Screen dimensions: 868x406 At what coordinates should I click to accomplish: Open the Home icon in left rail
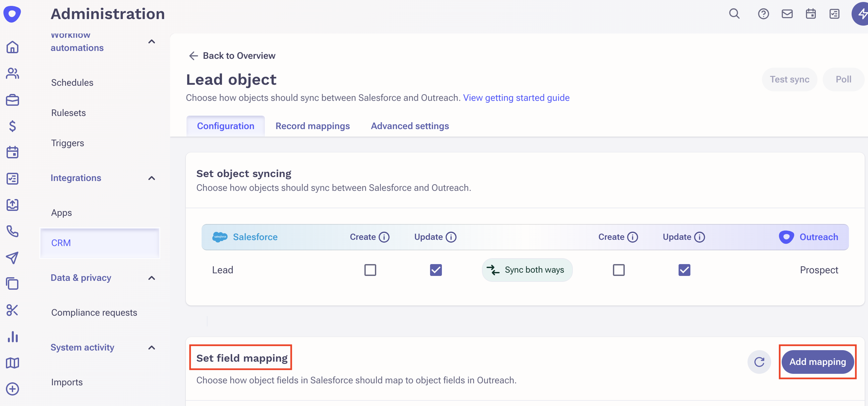click(12, 47)
